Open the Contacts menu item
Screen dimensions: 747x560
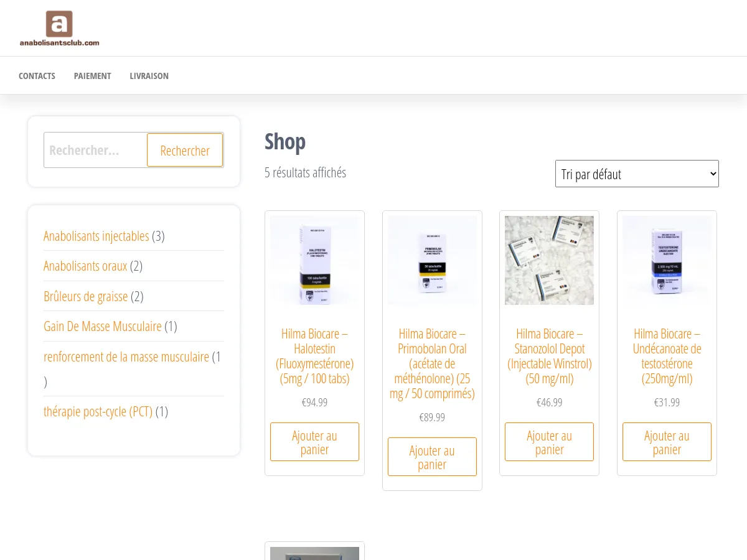[37, 76]
